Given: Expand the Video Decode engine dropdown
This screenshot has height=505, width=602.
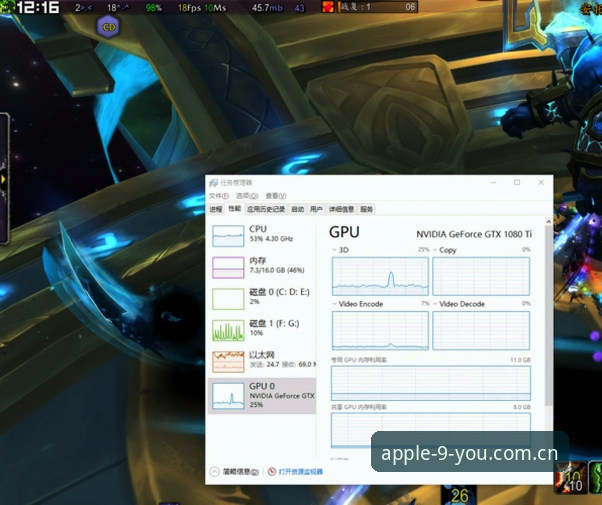Looking at the screenshot, I should pyautogui.click(x=435, y=304).
